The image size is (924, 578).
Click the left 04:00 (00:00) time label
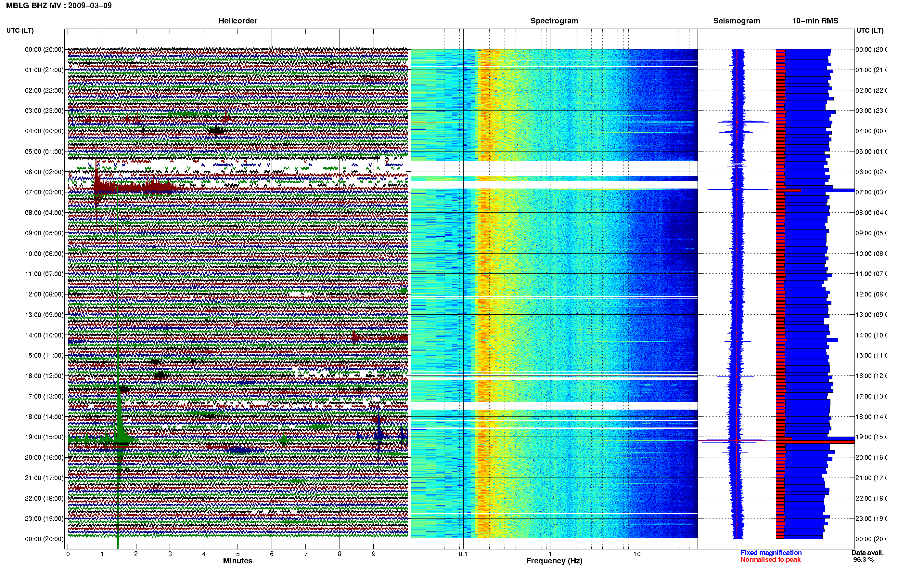coord(44,131)
